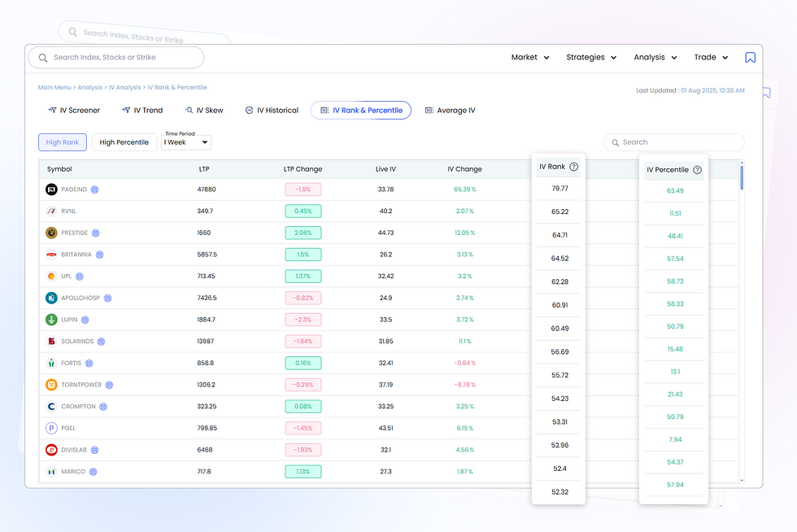Click the Live IV column header
Screen dimensions: 797x532
point(385,169)
